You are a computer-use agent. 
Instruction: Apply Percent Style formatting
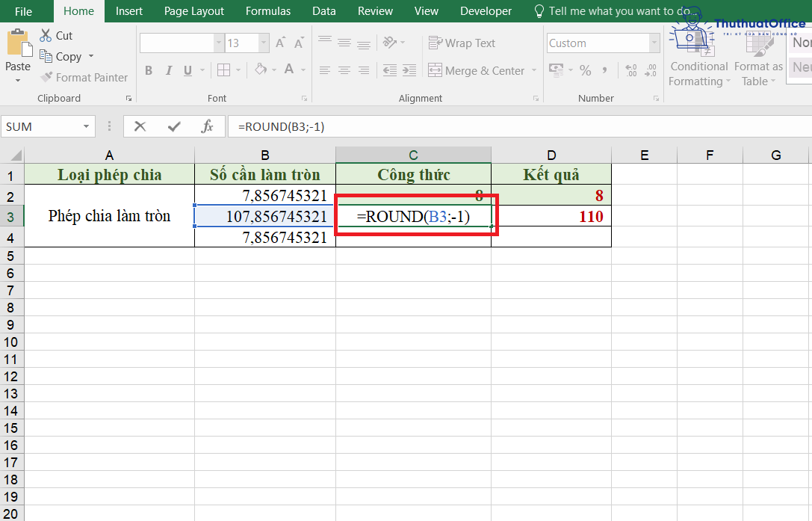click(586, 70)
